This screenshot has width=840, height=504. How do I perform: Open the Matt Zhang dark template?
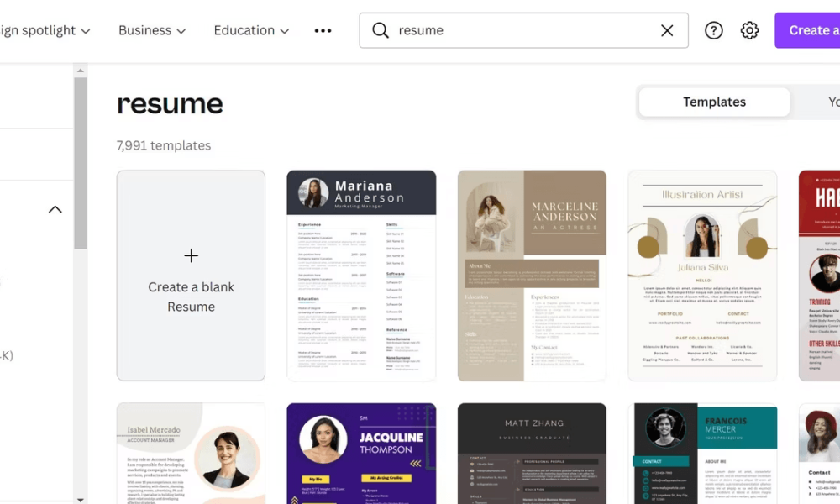532,454
